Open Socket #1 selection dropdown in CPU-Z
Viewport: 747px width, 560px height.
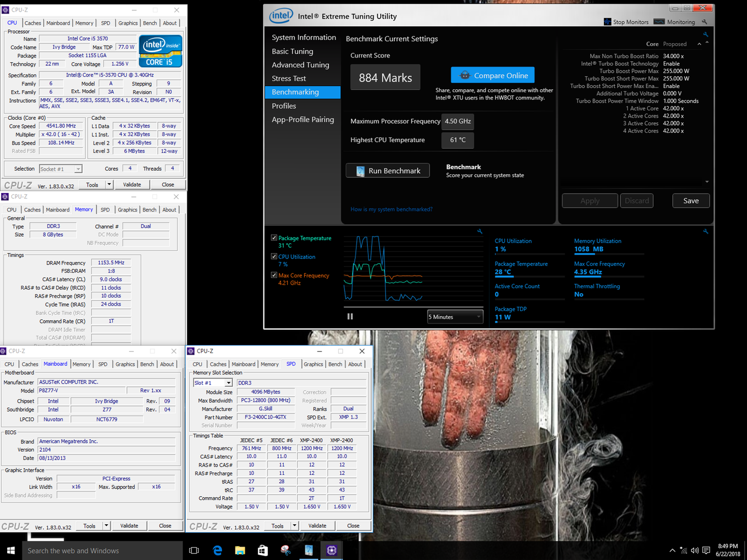(x=61, y=169)
